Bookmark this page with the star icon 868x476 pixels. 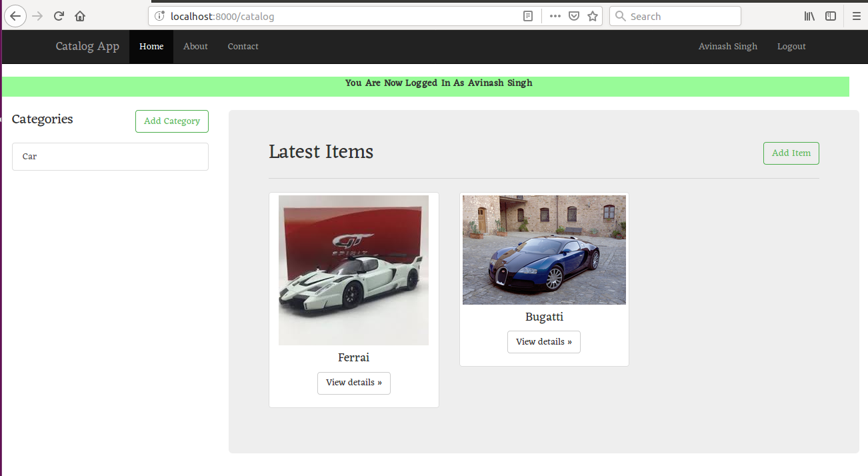[593, 16]
